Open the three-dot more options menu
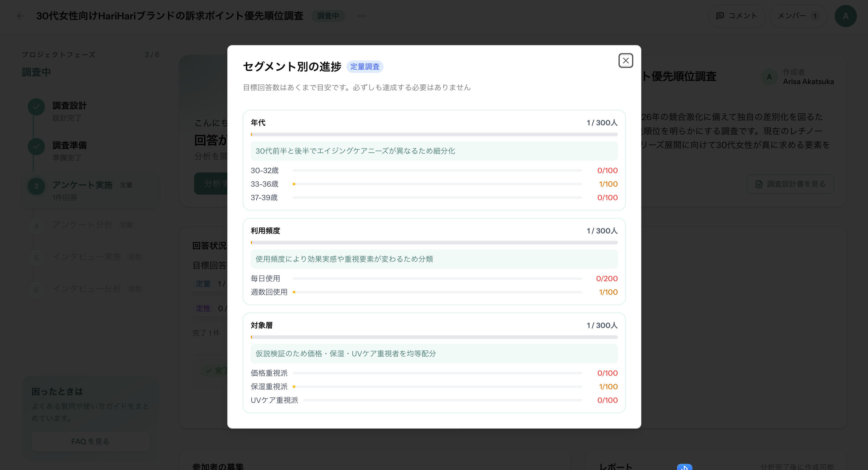The width and height of the screenshot is (868, 470). (x=361, y=16)
